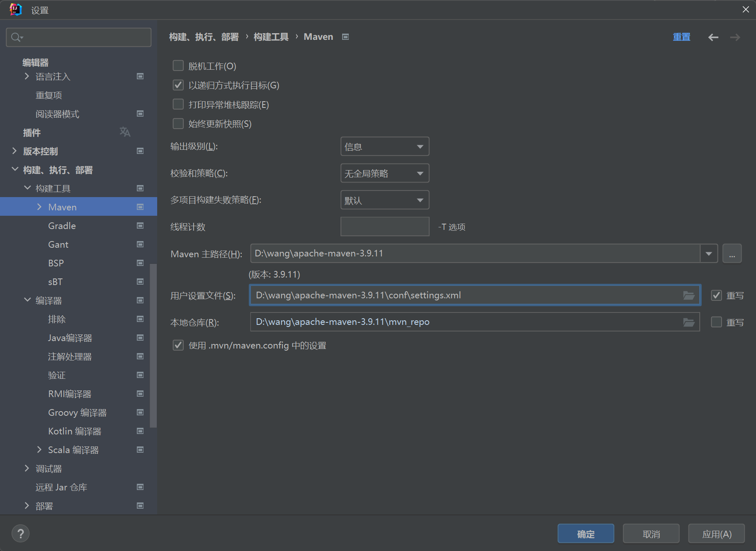Click the folder icon in local repository field
The height and width of the screenshot is (551, 756).
point(688,322)
